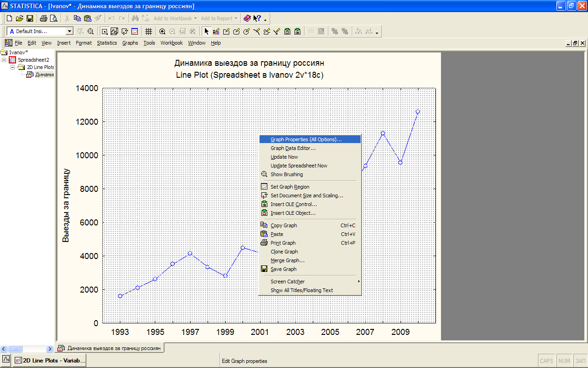Click Save Graph in context menu
The width and height of the screenshot is (588, 368).
click(x=283, y=269)
